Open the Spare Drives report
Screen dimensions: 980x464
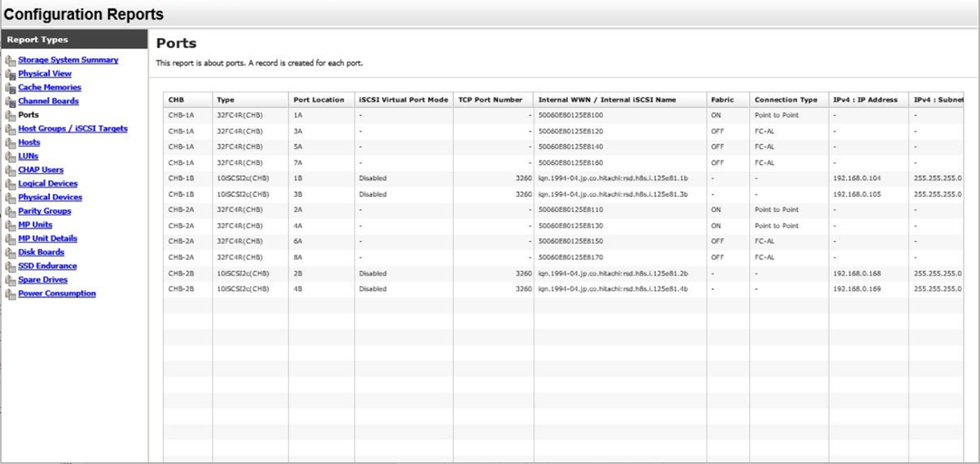point(43,280)
